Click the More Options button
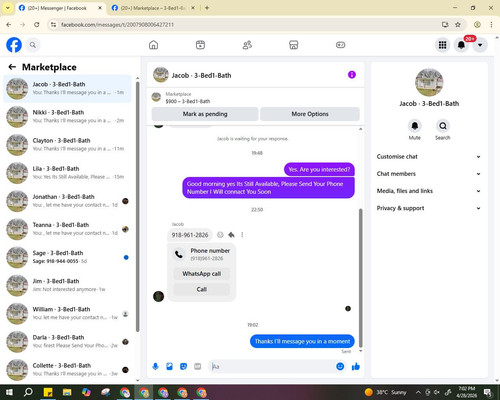Screen dimensions: 500x400 pyautogui.click(x=310, y=114)
